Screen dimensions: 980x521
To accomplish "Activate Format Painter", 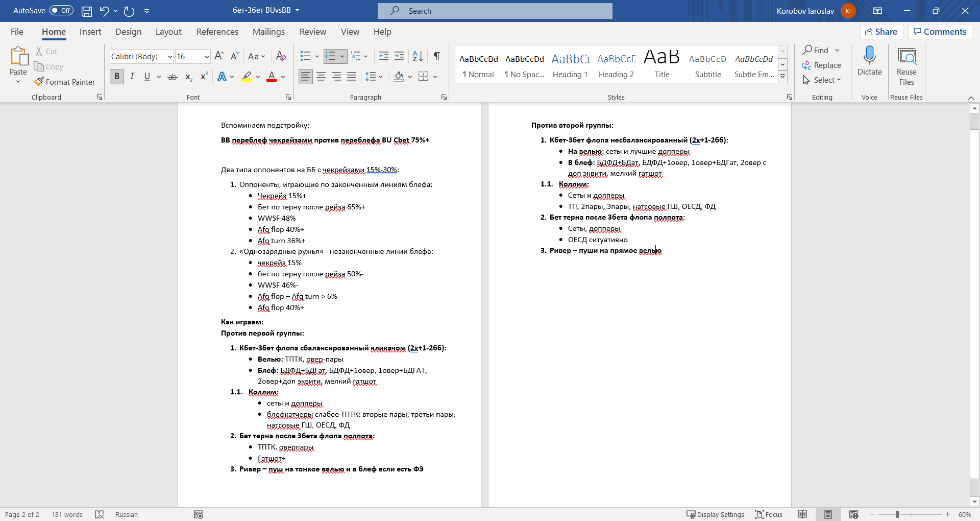I will (x=65, y=82).
